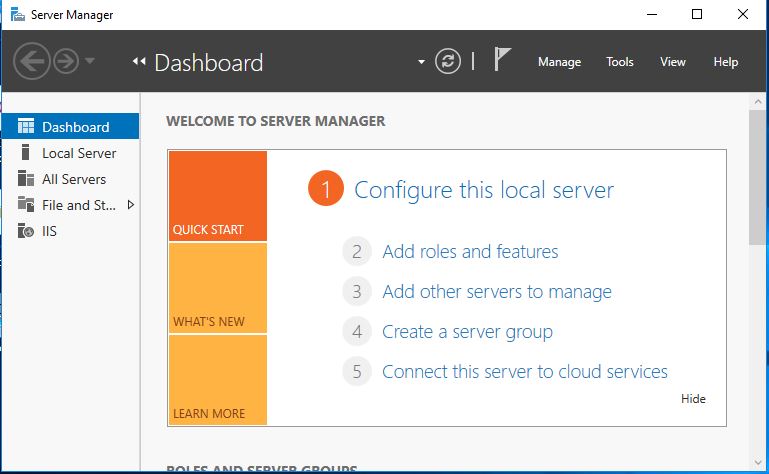
Task: Expand the File and Storage Services arrow
Action: (x=130, y=205)
